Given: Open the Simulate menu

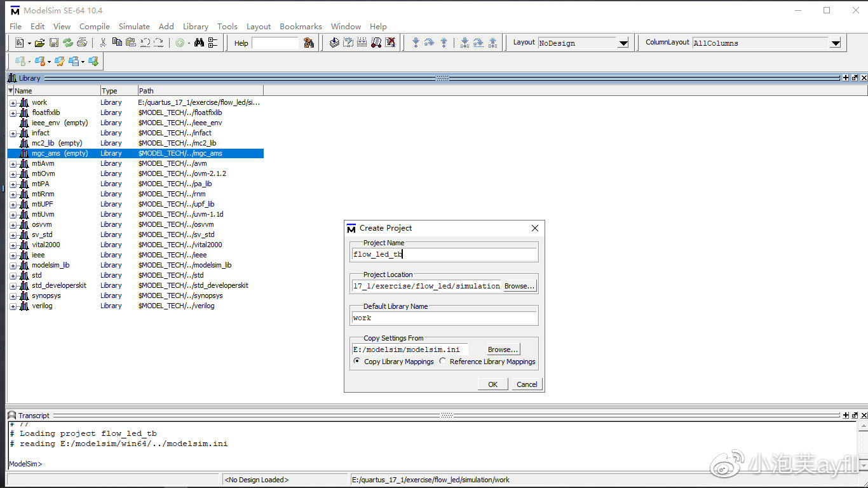Looking at the screenshot, I should [x=134, y=26].
